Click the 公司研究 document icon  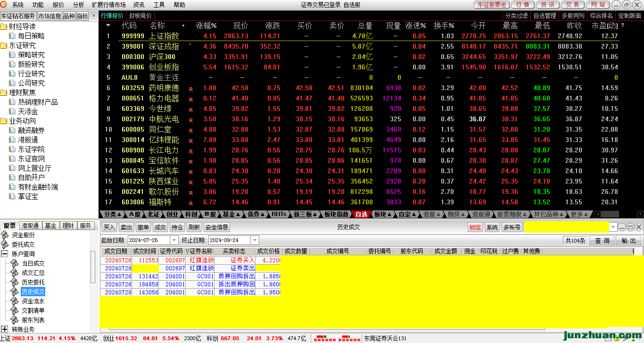coord(12,83)
